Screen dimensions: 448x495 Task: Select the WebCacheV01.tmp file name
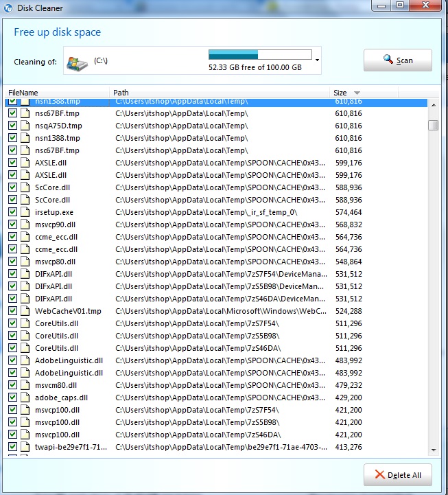pos(68,311)
